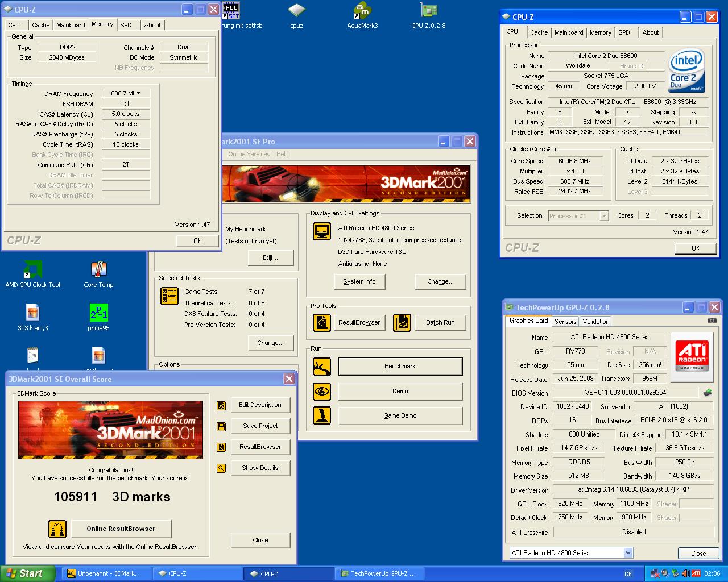Open the setfsb PLL SET desktop icon
Image resolution: width=728 pixels, height=582 pixels.
[231, 10]
